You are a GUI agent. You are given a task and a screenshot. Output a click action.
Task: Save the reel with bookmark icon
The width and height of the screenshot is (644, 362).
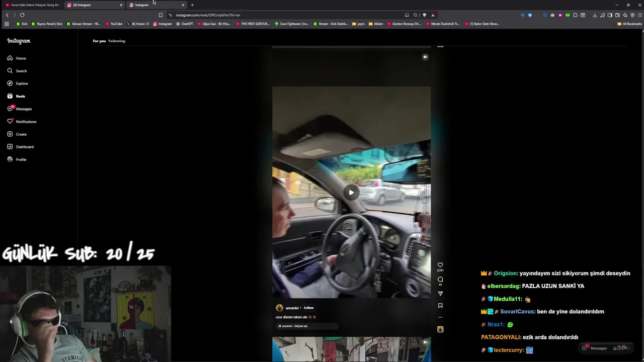pos(440,306)
